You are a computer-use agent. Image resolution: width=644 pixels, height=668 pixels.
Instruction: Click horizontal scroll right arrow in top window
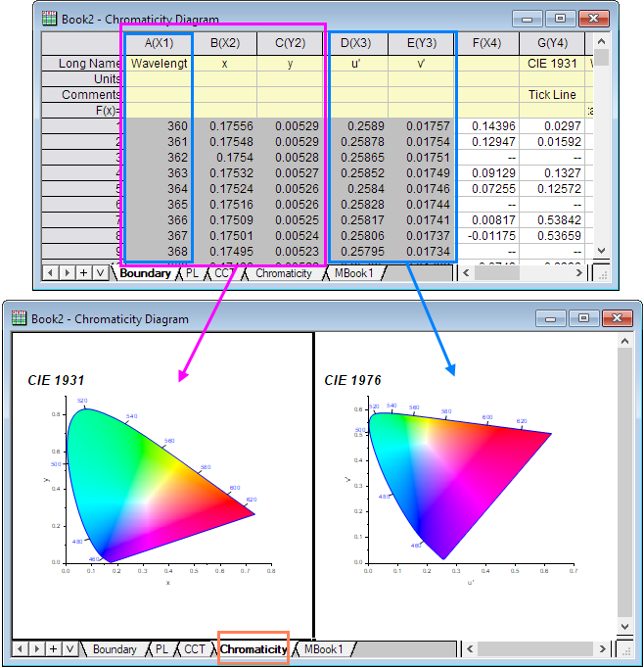[578, 273]
